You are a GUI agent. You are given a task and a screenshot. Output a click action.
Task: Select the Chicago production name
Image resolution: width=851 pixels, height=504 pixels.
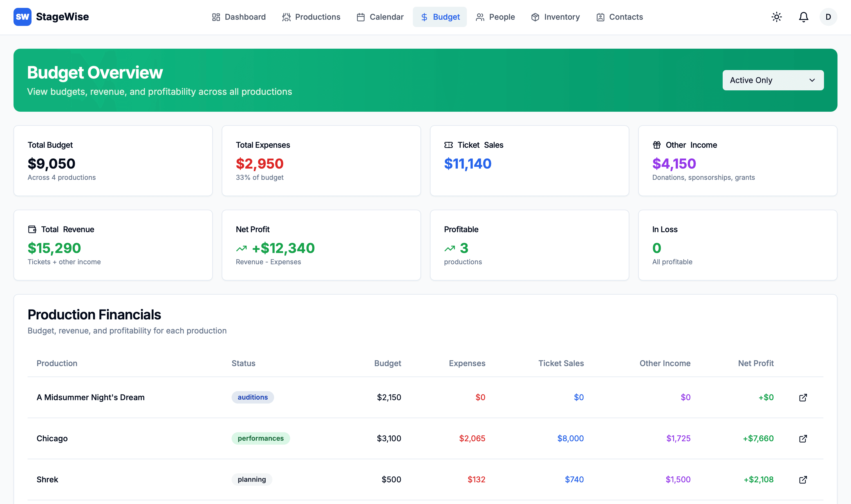(52, 438)
